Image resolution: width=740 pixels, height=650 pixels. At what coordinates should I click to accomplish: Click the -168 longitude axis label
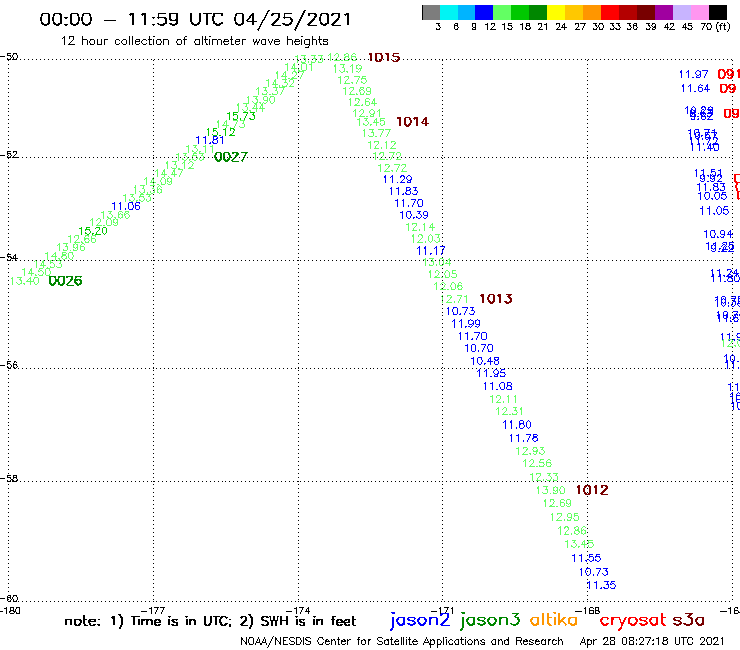tap(588, 610)
